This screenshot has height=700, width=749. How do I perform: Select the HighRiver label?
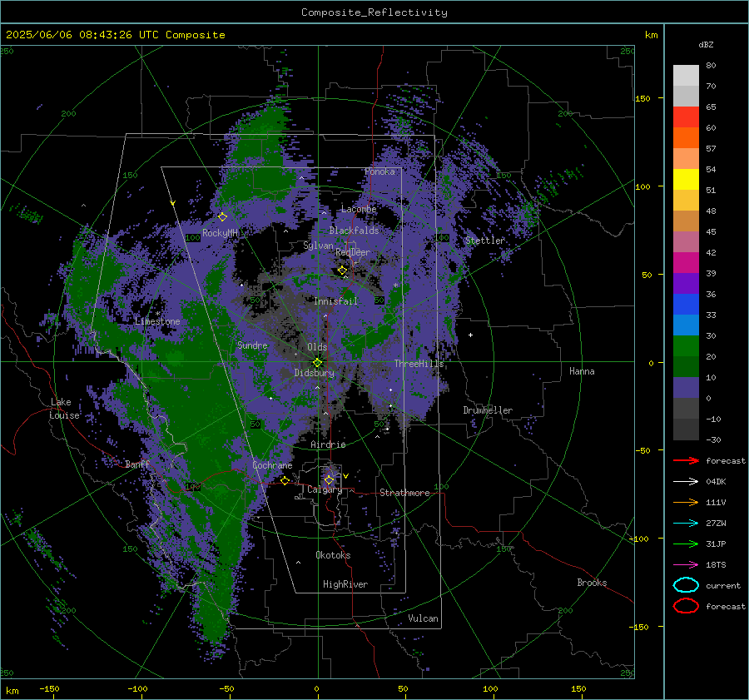coord(345,584)
